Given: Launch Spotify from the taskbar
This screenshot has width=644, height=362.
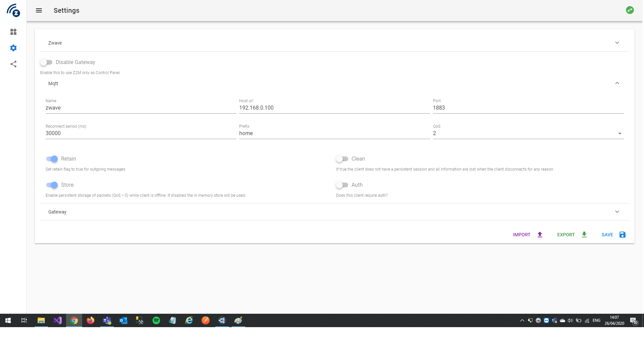Looking at the screenshot, I should 156,320.
